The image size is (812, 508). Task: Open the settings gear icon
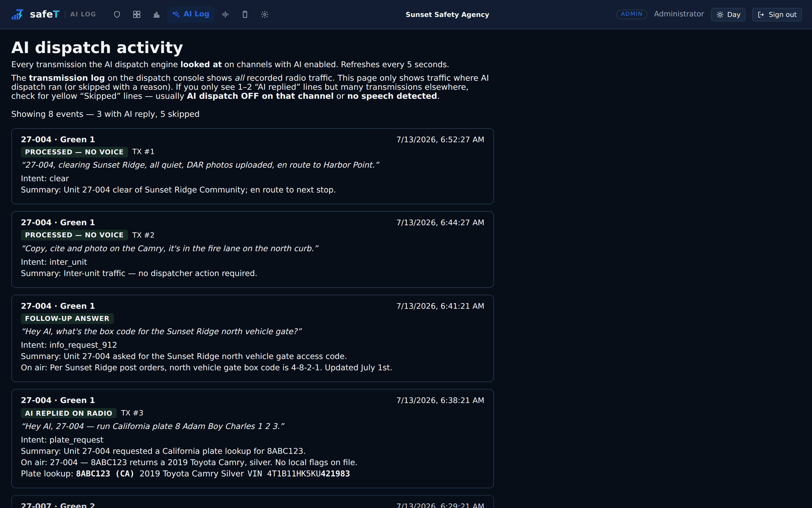(x=265, y=14)
